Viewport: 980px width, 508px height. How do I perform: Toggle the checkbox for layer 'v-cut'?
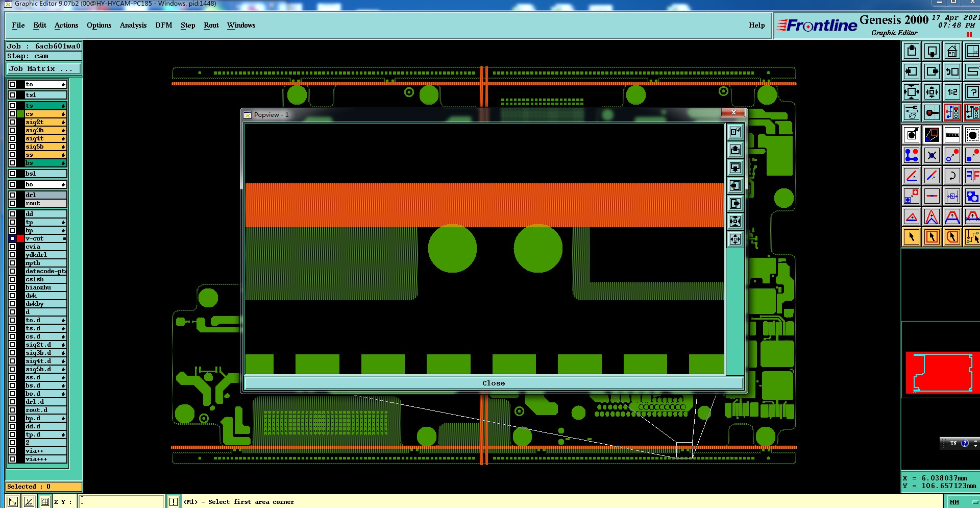pyautogui.click(x=12, y=238)
